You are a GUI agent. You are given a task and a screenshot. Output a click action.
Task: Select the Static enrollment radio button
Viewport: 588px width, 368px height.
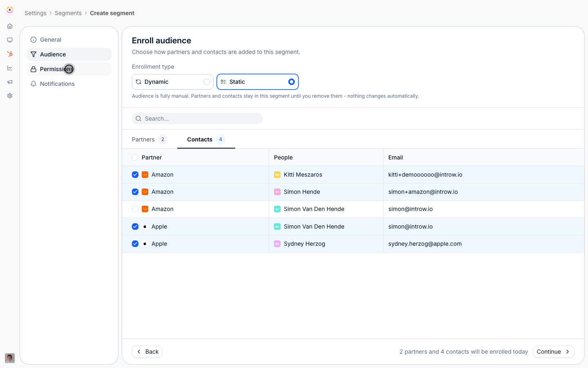[292, 82]
